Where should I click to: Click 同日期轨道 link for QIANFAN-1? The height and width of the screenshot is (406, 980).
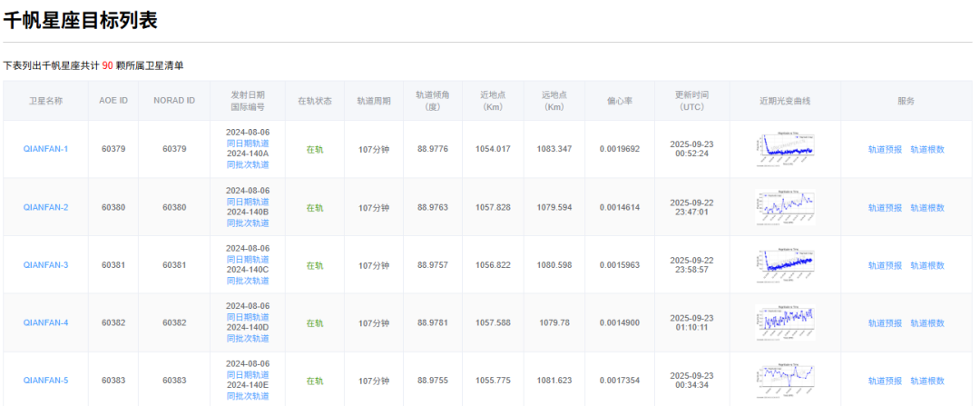247,144
